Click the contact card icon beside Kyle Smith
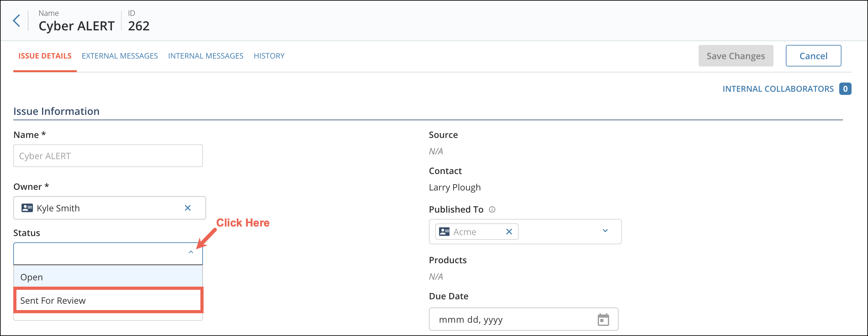This screenshot has width=868, height=336. tap(27, 208)
